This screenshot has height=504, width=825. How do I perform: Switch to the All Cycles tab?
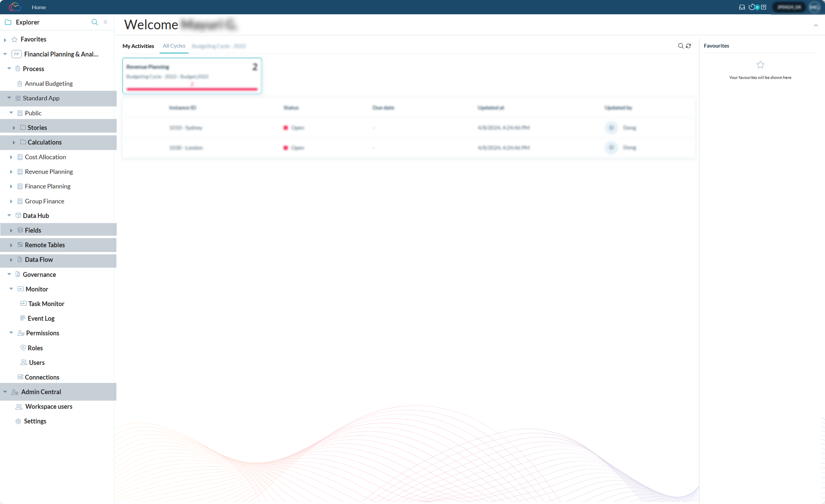174,46
